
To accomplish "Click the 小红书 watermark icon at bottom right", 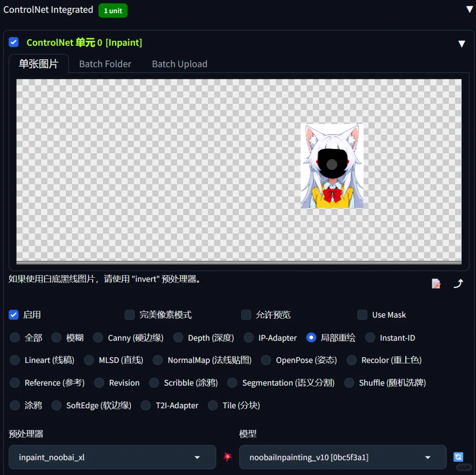I will (464, 468).
